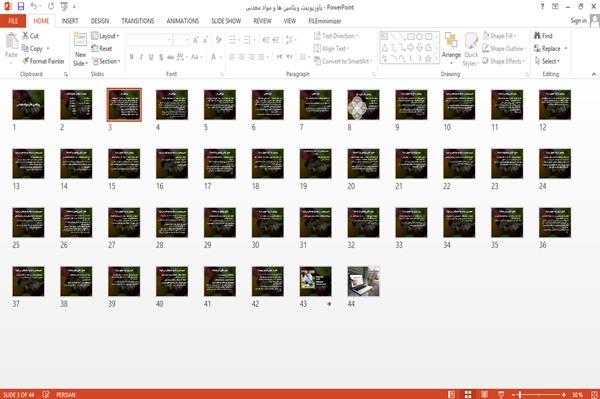The width and height of the screenshot is (600, 399).
Task: Click the zoom-out minus button
Action: [x=514, y=394]
